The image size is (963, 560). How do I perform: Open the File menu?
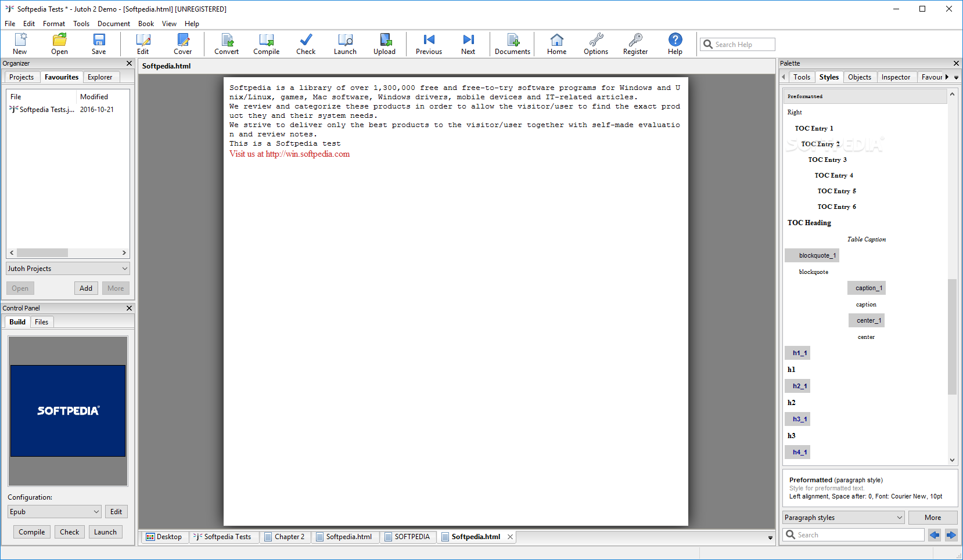coord(10,24)
